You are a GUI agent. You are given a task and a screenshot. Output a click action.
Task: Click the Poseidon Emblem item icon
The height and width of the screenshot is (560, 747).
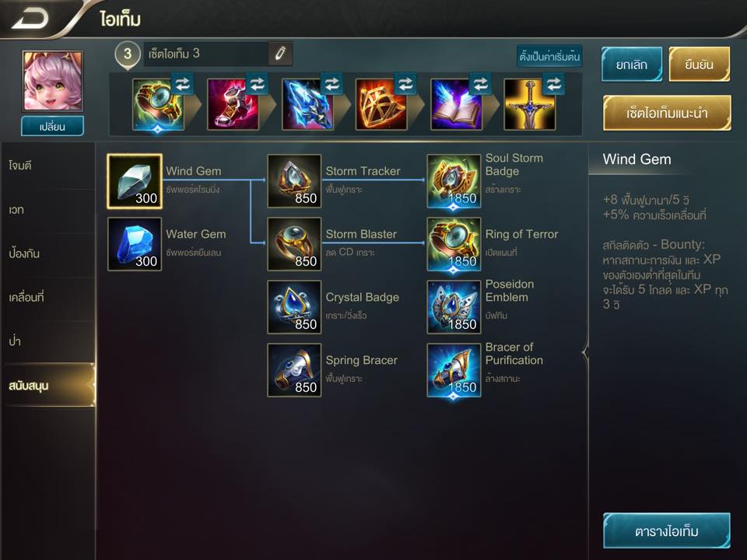click(x=454, y=307)
